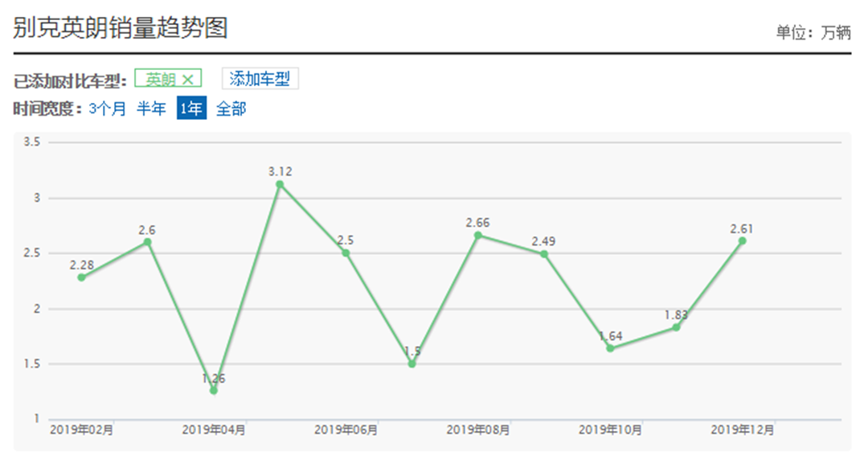The image size is (868, 469).
Task: Click the 2.66 data point marker
Action: point(477,235)
